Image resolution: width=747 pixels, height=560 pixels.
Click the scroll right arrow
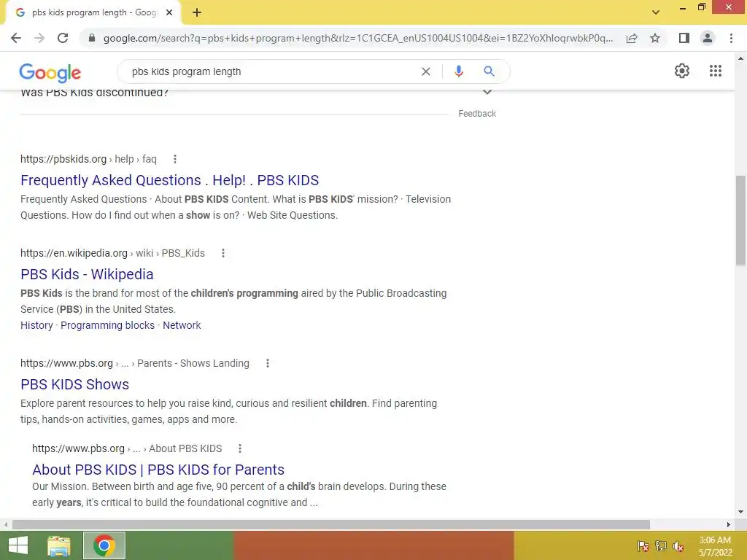(729, 524)
